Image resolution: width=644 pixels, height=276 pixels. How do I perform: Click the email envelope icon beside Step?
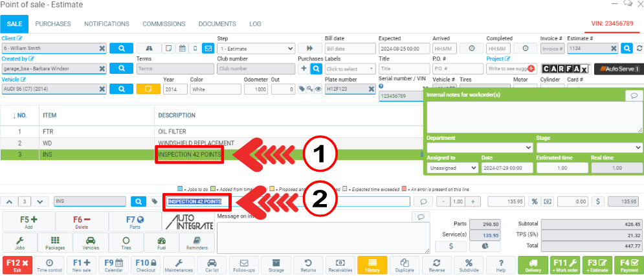pyautogui.click(x=208, y=48)
